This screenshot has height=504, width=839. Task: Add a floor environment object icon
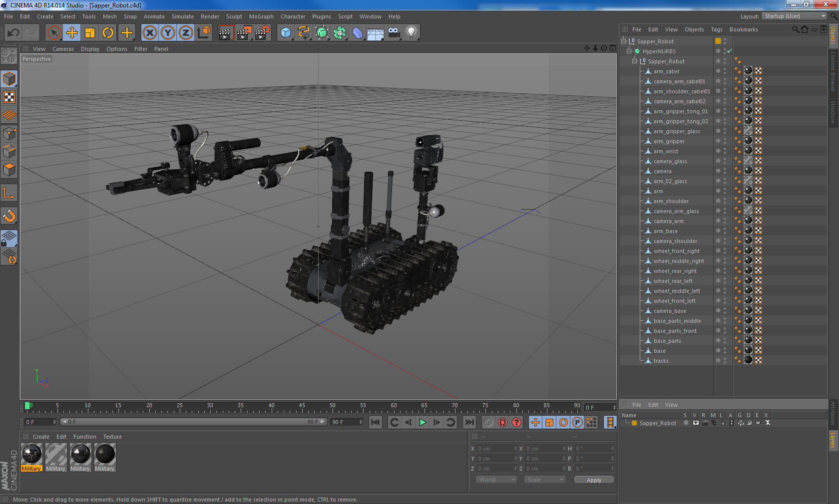(376, 33)
